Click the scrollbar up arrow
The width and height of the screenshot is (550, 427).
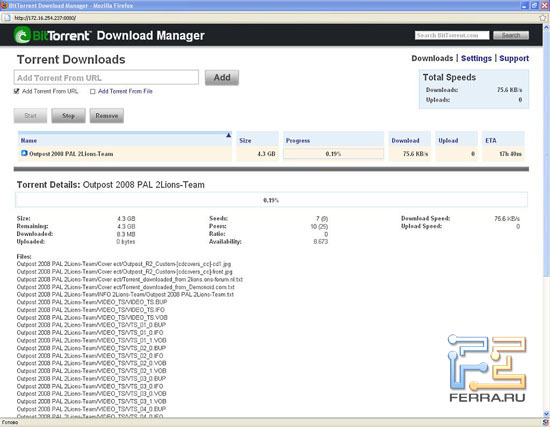546,27
